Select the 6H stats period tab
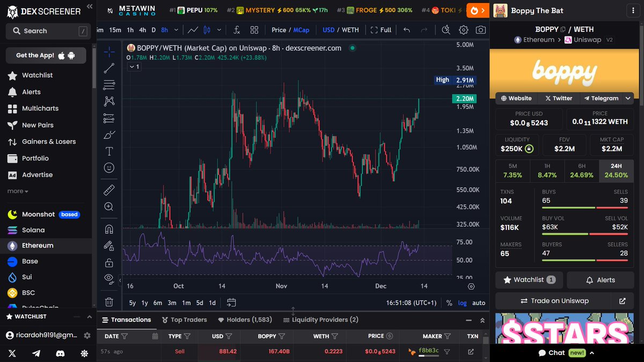Viewport: 644px width, 362px height. pos(582,171)
